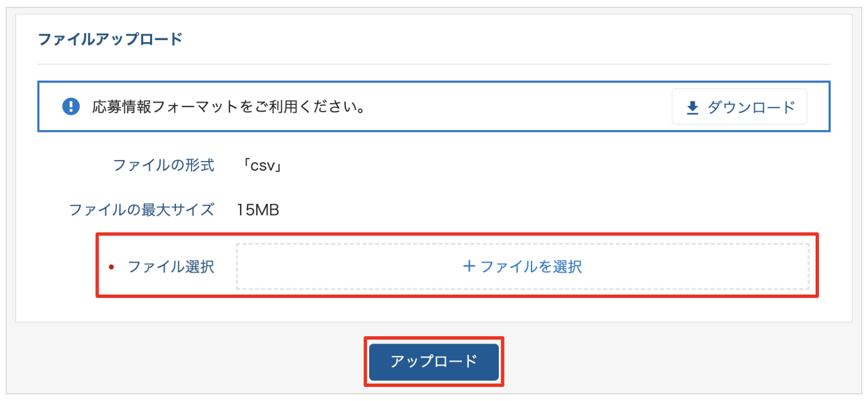Click the 応募情報フォーマットをご利用ください notice text
868x401 pixels.
click(x=227, y=106)
